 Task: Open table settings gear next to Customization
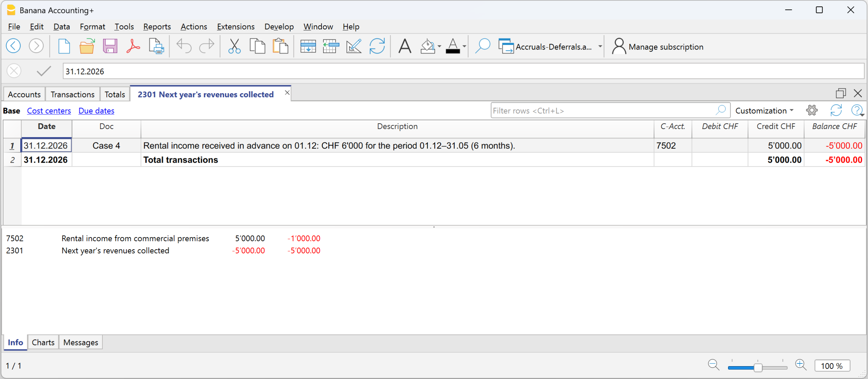(x=811, y=110)
